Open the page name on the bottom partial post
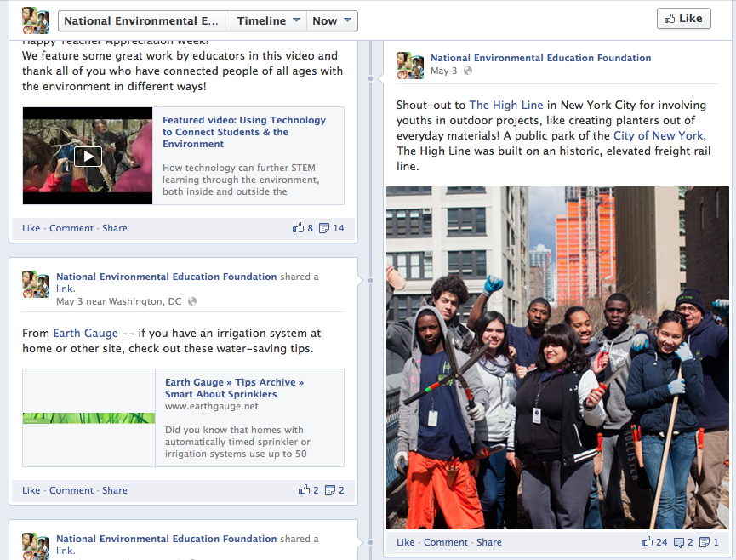The width and height of the screenshot is (736, 560). (x=166, y=539)
